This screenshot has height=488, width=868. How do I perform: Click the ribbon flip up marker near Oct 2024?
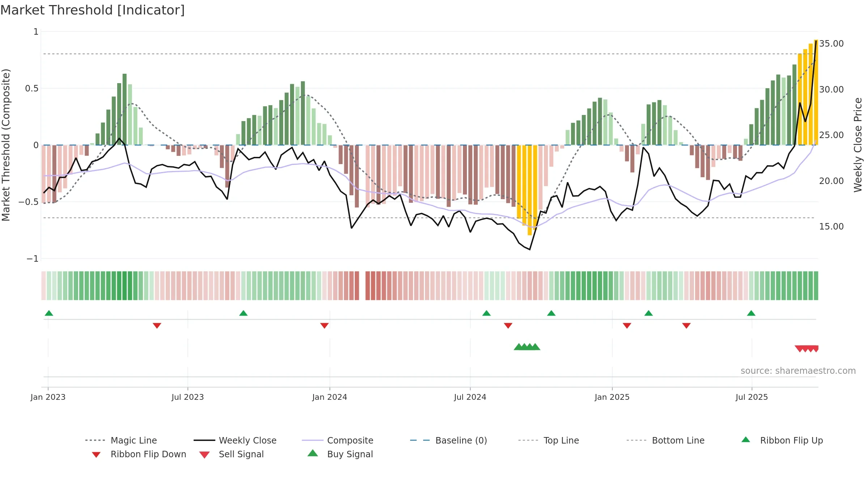click(x=551, y=313)
